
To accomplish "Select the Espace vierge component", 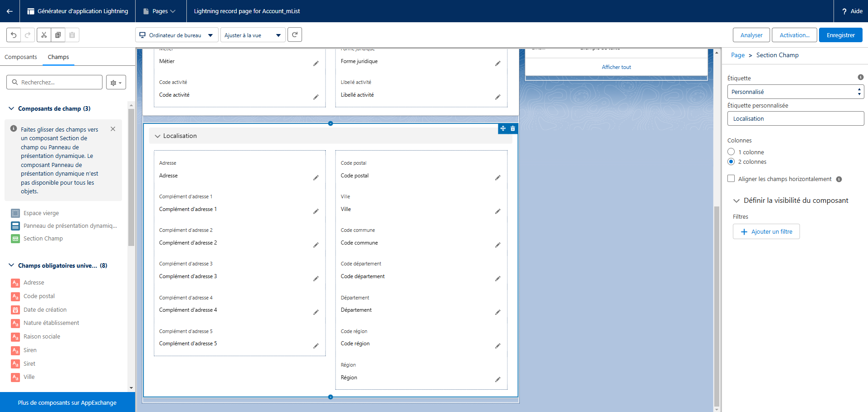I will click(x=41, y=213).
